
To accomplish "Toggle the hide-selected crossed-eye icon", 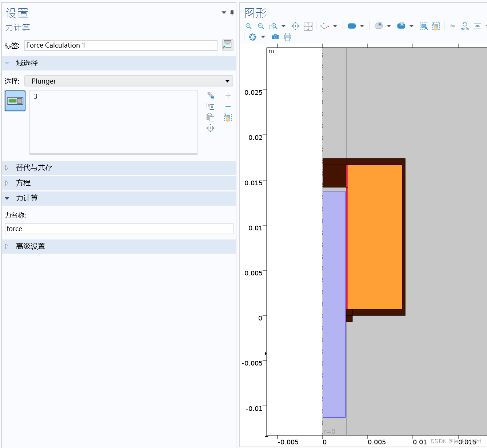I will coord(453,26).
